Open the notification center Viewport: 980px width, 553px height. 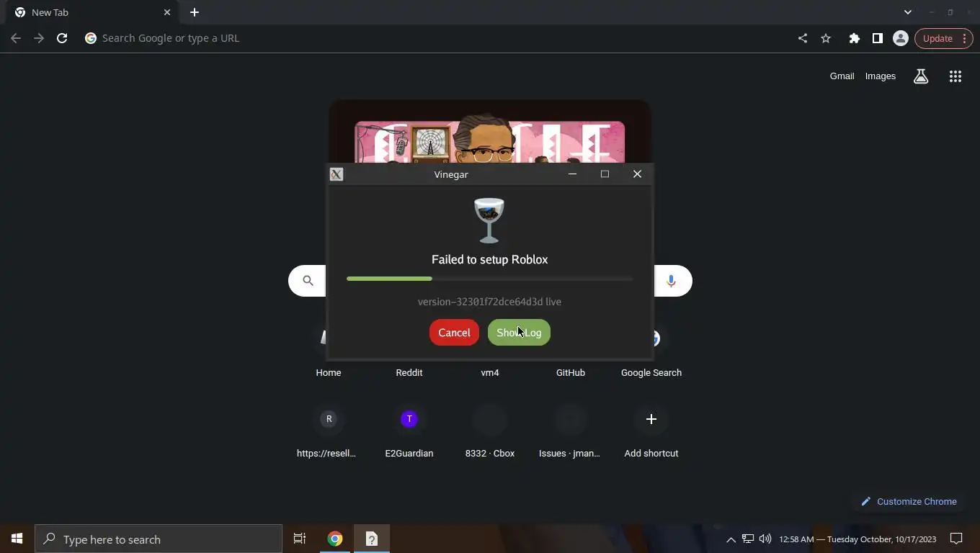coord(956,539)
